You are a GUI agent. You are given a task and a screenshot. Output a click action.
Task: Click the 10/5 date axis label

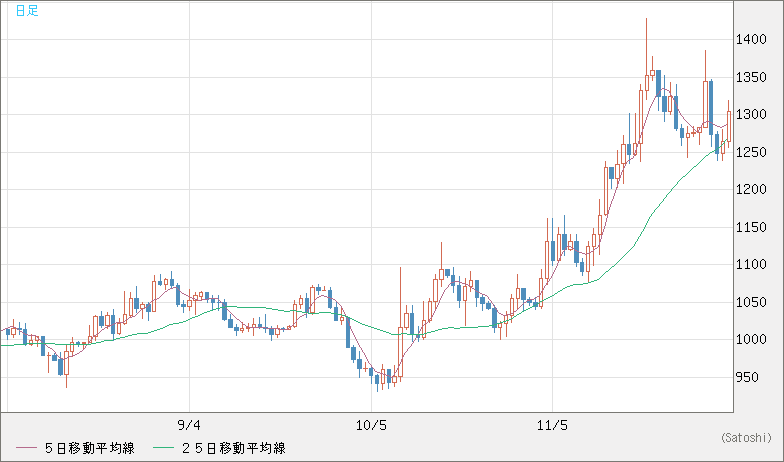(x=371, y=426)
